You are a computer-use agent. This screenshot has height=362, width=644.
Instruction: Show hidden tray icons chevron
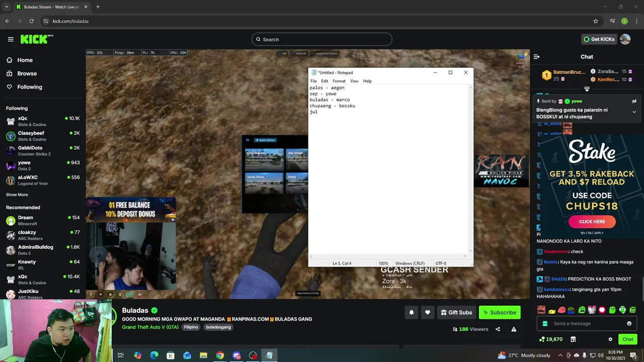(x=560, y=355)
